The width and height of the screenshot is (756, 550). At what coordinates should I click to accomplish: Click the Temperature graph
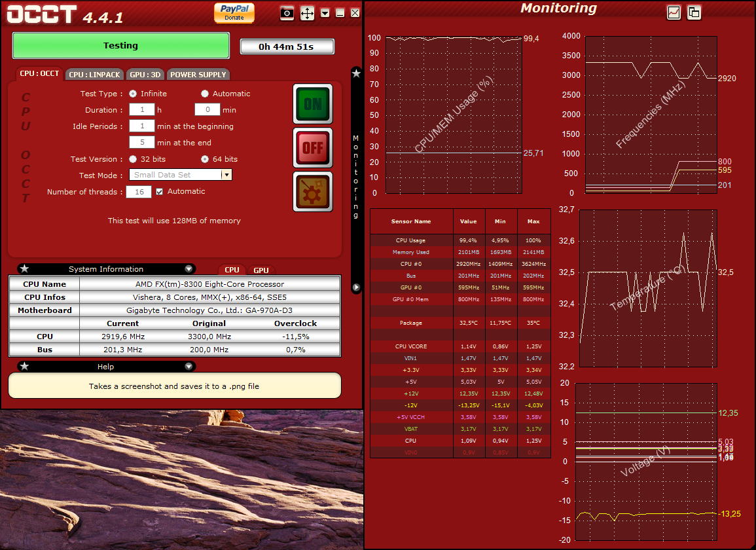[x=649, y=289]
